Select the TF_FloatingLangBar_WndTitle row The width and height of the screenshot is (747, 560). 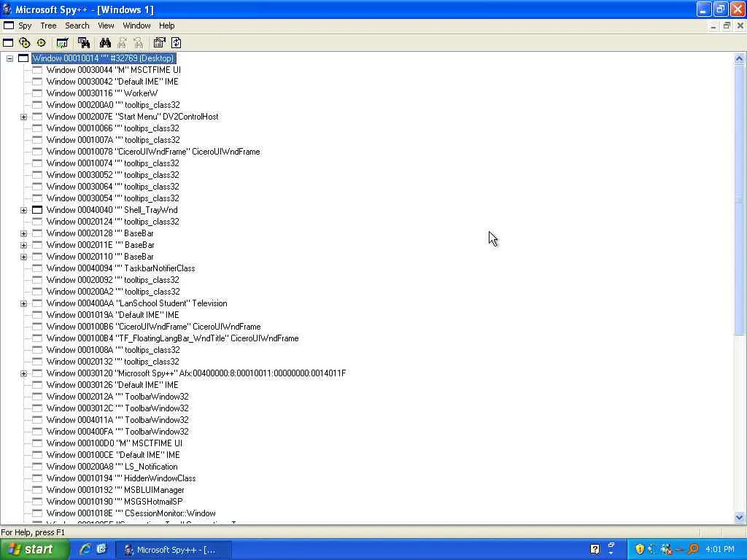(172, 338)
